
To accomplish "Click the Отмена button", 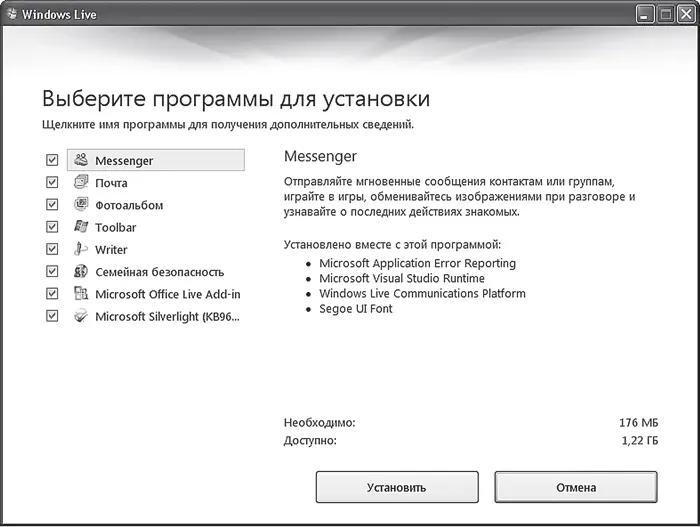I will [576, 487].
